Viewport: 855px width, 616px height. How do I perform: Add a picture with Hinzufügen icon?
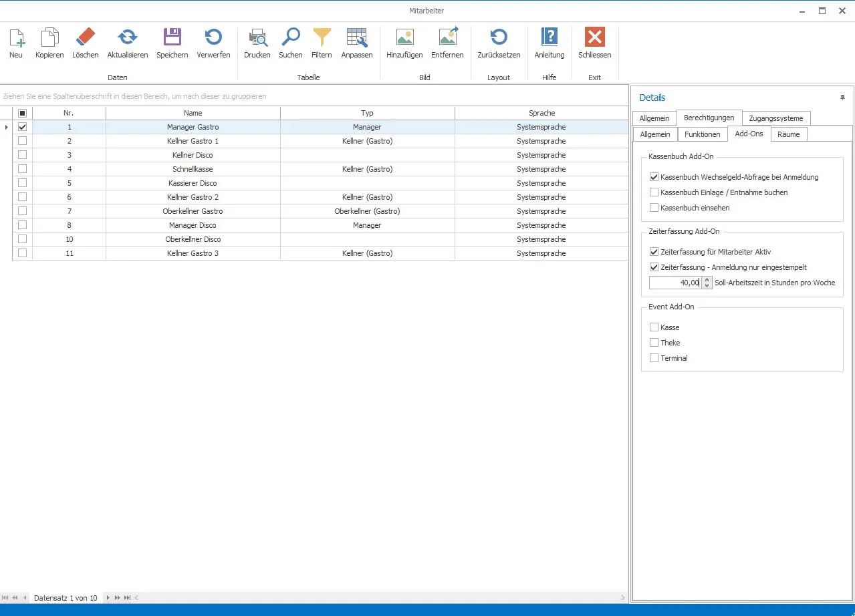[404, 37]
